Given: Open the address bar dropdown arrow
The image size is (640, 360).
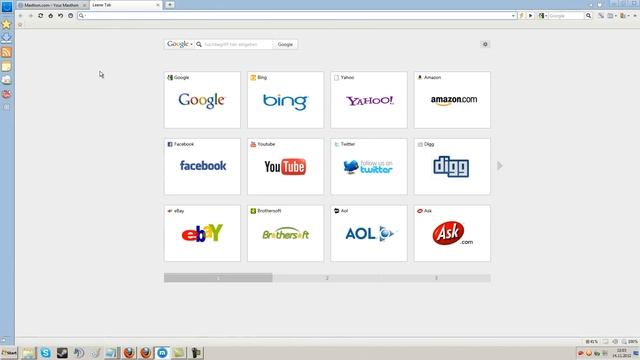Looking at the screenshot, I should coord(513,16).
